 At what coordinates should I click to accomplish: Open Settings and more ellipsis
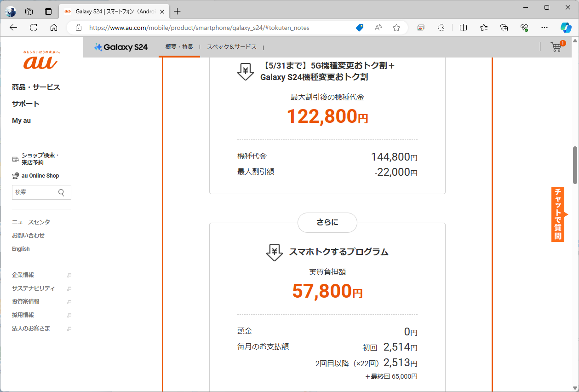(545, 28)
